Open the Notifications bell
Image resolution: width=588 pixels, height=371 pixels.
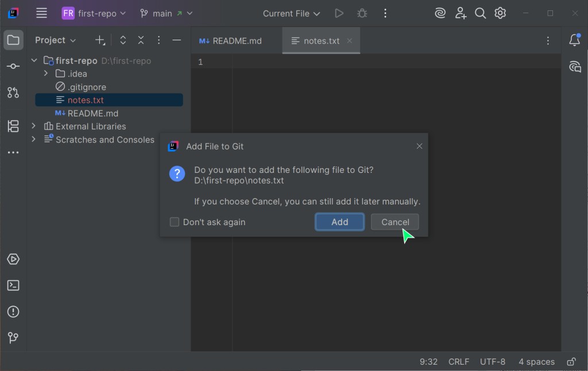(x=574, y=40)
